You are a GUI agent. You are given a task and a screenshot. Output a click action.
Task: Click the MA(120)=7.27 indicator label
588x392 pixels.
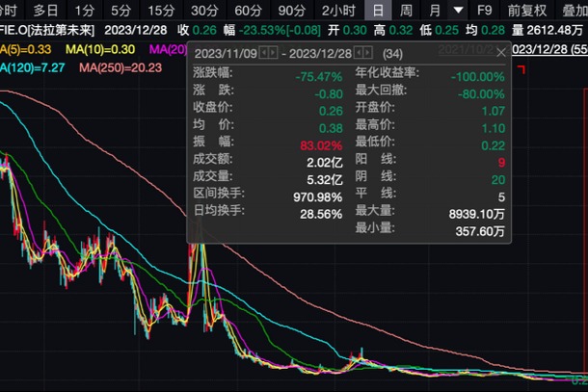[x=32, y=67]
